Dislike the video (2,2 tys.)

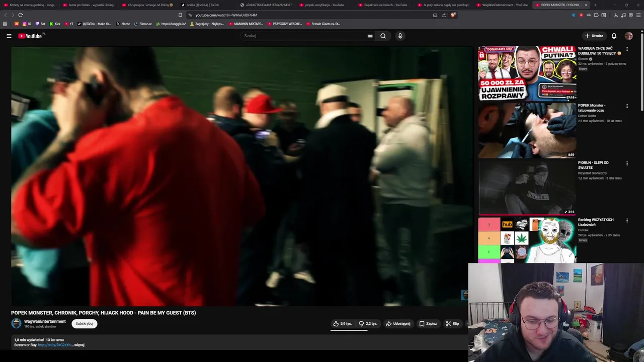point(368,324)
